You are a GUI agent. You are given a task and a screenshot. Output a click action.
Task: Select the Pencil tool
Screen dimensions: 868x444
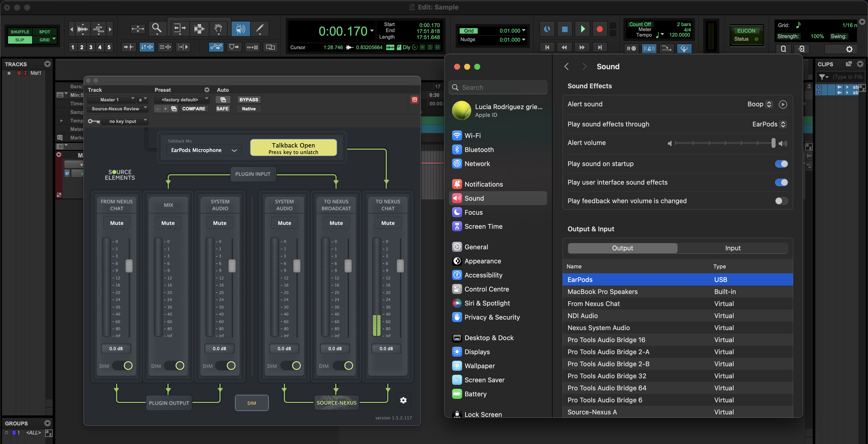(x=259, y=29)
